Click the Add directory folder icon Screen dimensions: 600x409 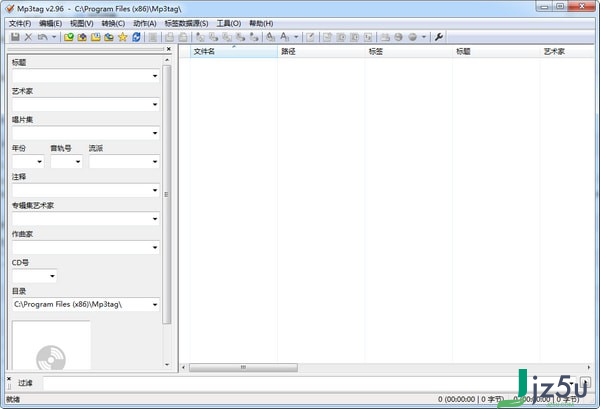tap(82, 37)
